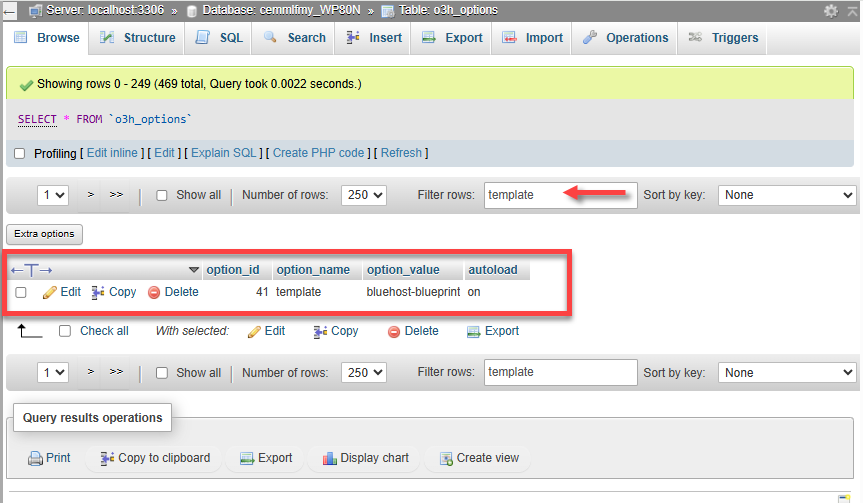863x503 pixels.
Task: Click the server icon in breadcrumb
Action: (35, 10)
